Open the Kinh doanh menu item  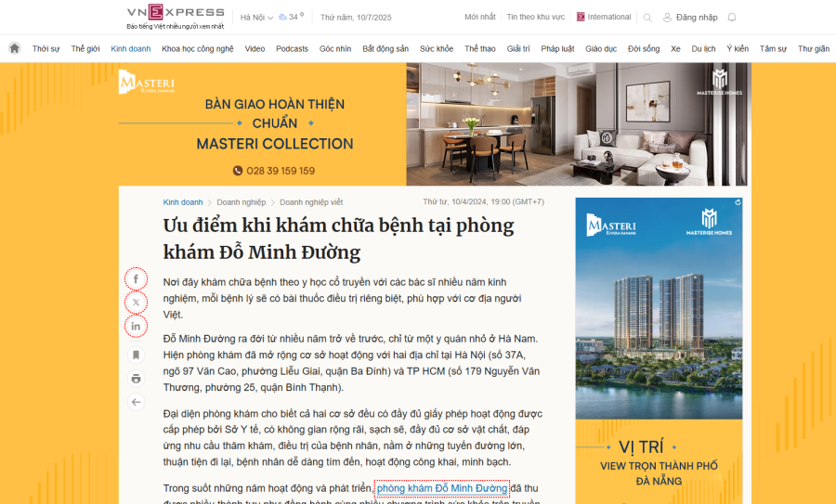click(131, 48)
